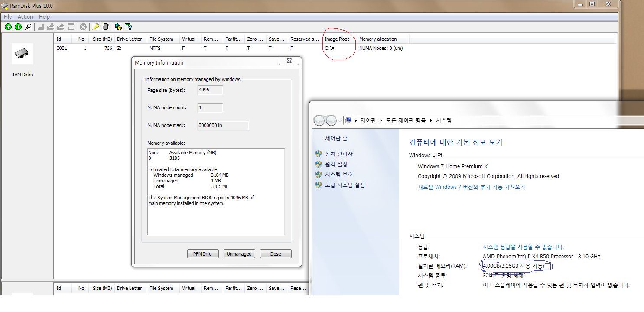Open the 원격 설정 link

(x=336, y=164)
